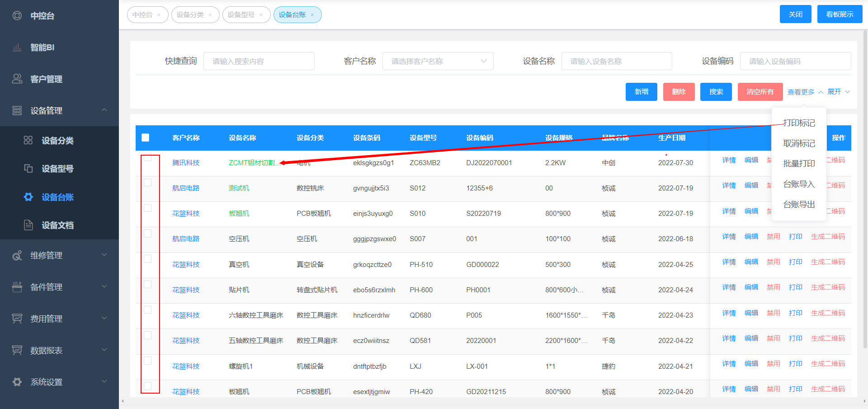Check the row checkbox for 腾讯科技
868x409 pixels.
pyautogui.click(x=147, y=157)
